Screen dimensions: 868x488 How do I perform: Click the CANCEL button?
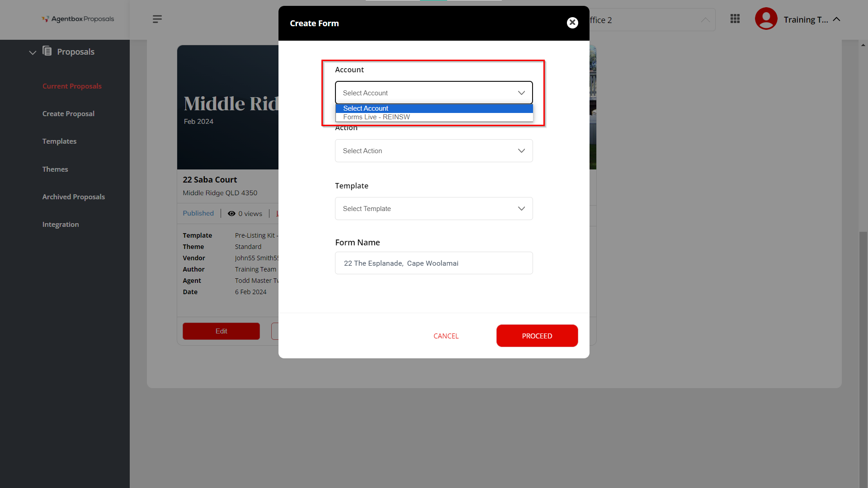pos(446,336)
